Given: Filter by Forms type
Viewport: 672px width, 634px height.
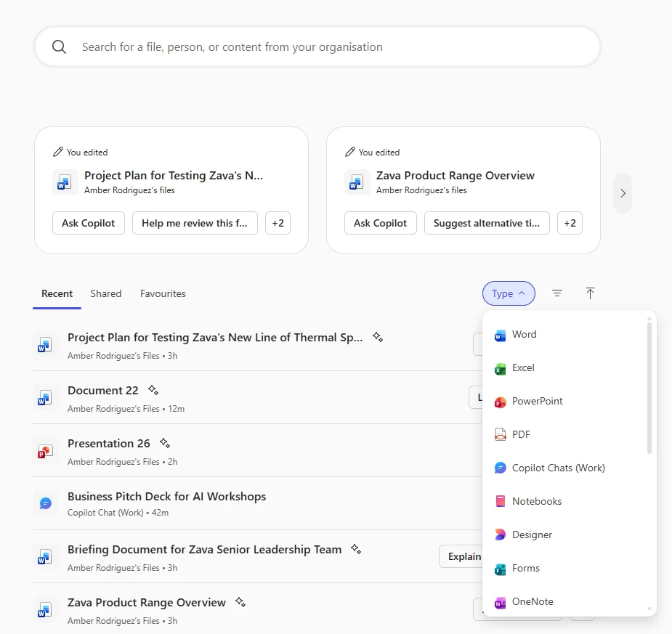Looking at the screenshot, I should [565, 568].
